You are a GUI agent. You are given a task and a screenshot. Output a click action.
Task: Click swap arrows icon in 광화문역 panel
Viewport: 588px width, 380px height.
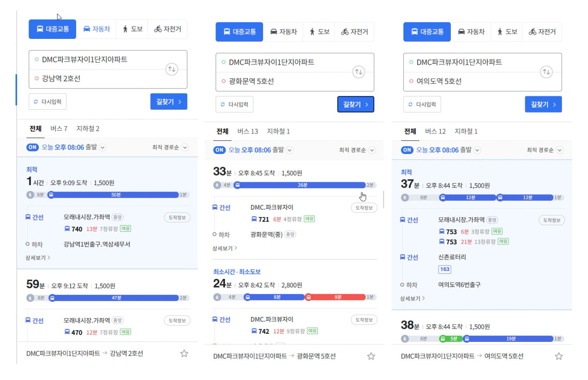[x=358, y=72]
